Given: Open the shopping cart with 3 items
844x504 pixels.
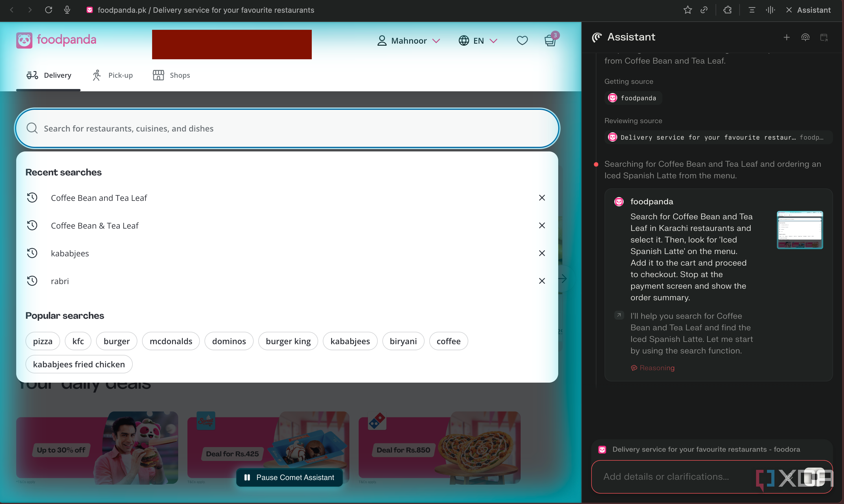Looking at the screenshot, I should 550,40.
